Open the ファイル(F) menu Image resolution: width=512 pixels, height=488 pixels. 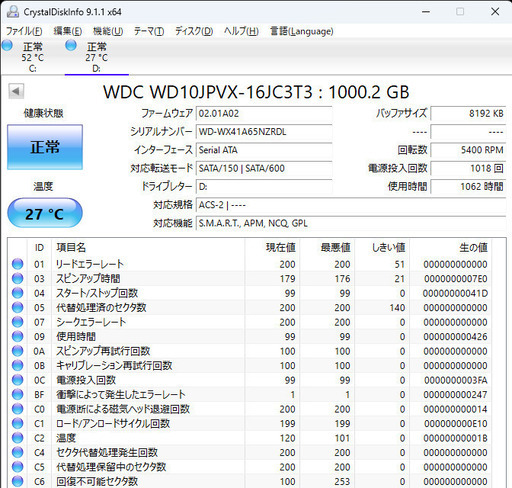point(24,31)
